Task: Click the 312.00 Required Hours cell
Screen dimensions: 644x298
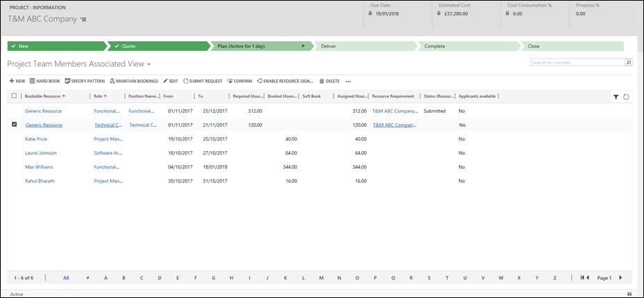Action: (x=255, y=111)
